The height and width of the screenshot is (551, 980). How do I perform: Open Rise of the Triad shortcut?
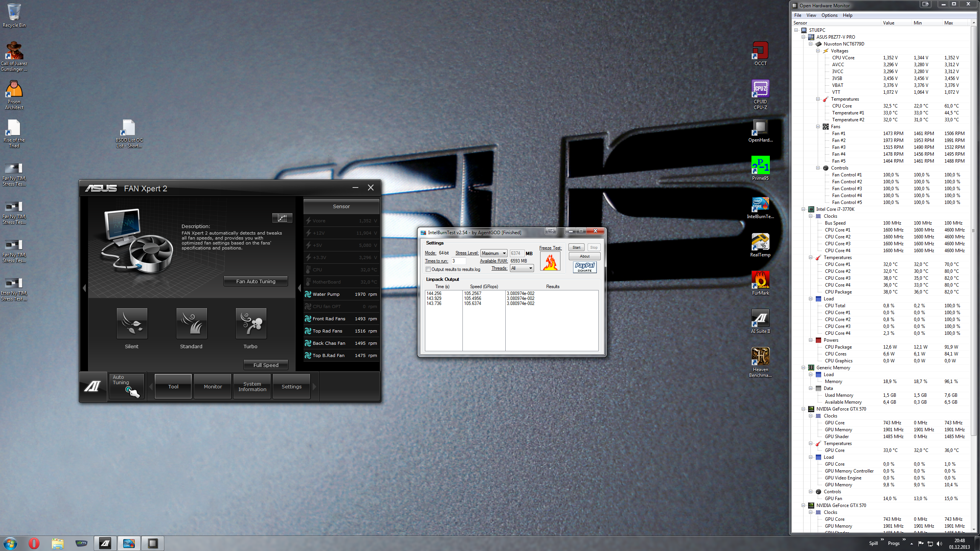14,133
